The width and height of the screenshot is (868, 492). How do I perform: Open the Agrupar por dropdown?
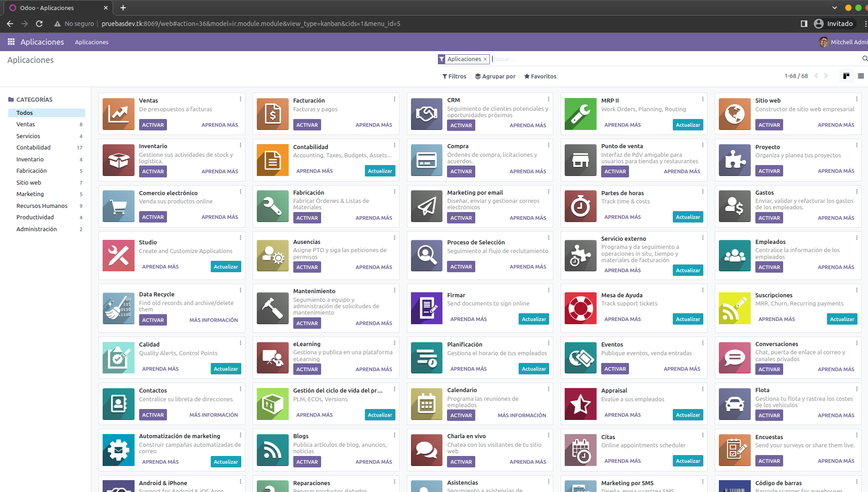pyautogui.click(x=495, y=76)
